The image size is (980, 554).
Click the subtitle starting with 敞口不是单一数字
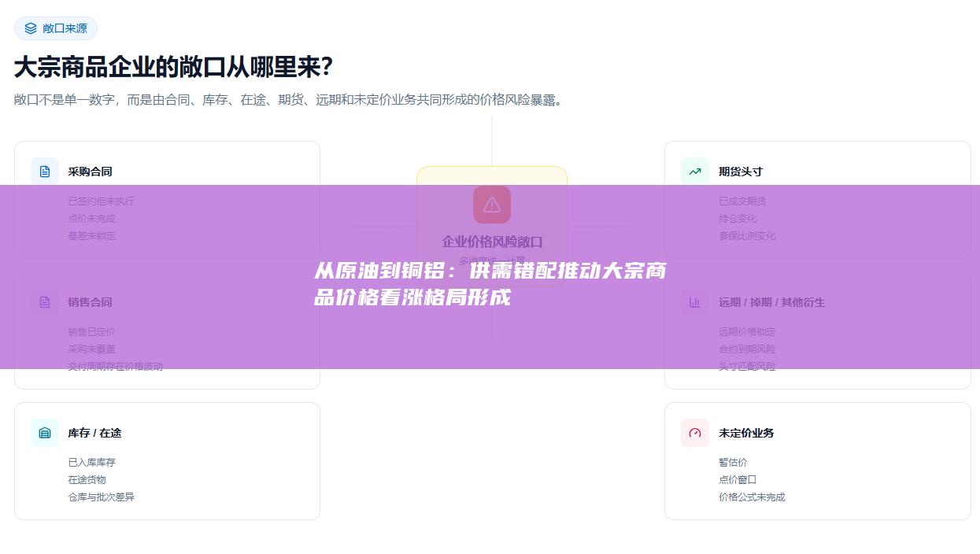tap(289, 100)
